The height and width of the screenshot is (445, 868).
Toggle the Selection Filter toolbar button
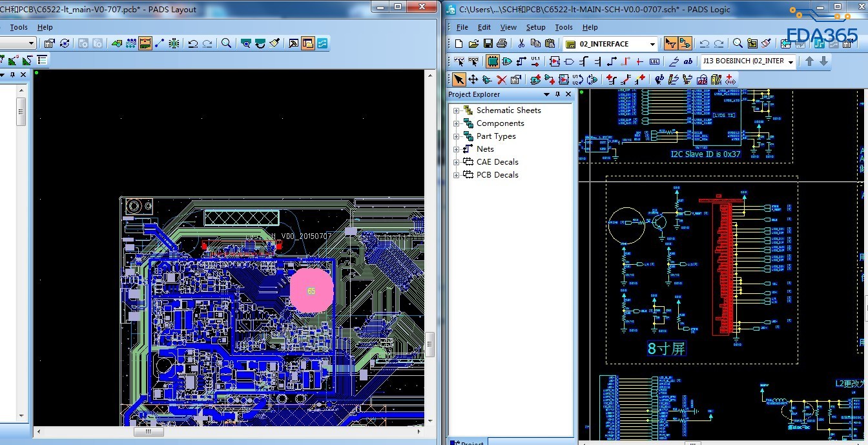tap(671, 44)
